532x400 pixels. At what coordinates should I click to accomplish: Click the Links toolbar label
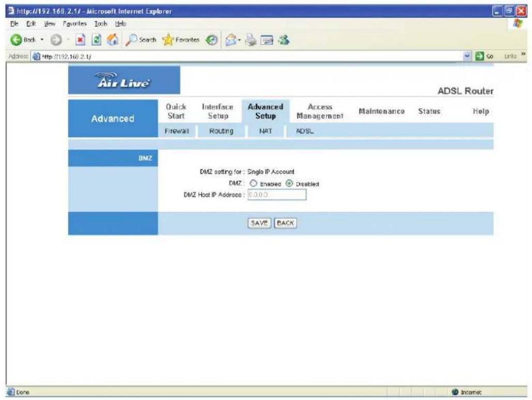510,56
